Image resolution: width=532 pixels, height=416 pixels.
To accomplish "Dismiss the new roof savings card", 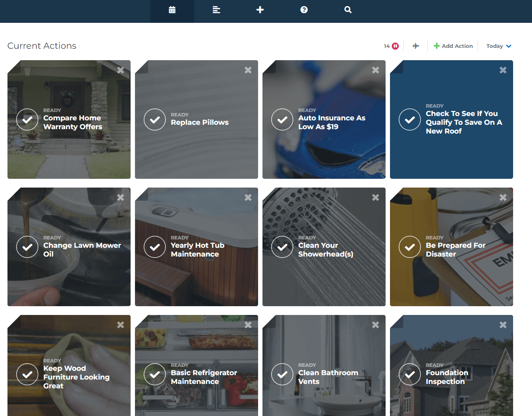I will point(503,70).
